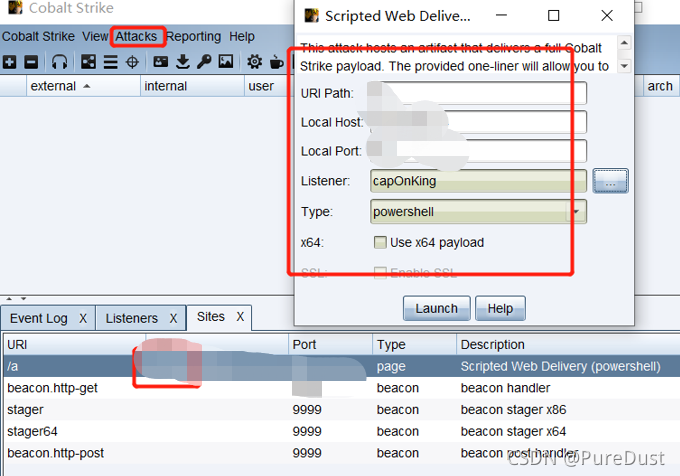The image size is (680, 476).
Task: Open credentials via the ID card icon
Action: pyautogui.click(x=160, y=62)
